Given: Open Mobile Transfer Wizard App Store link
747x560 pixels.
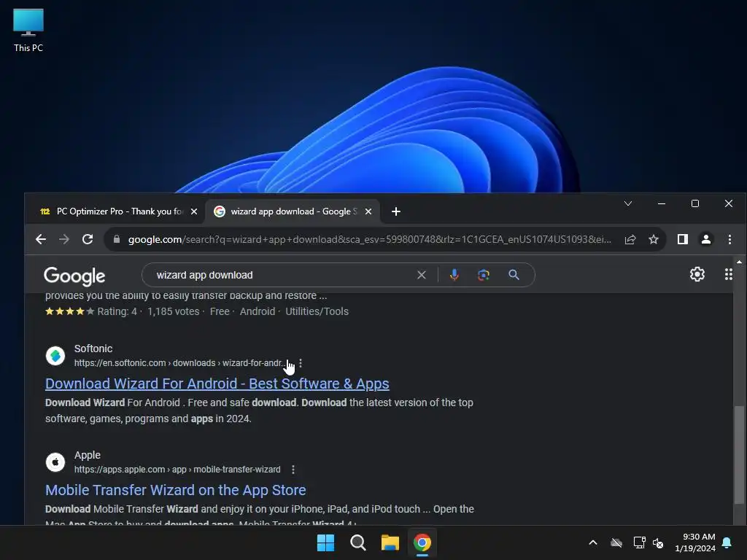Looking at the screenshot, I should pos(176,490).
